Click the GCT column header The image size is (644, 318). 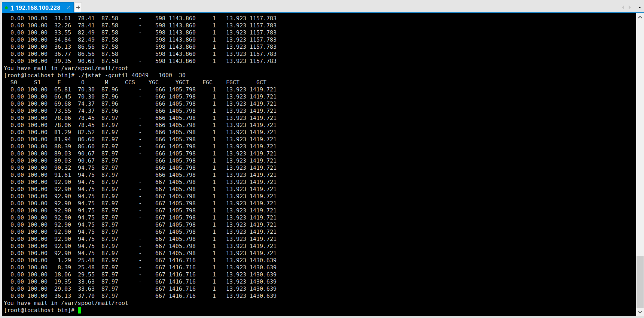pyautogui.click(x=261, y=82)
